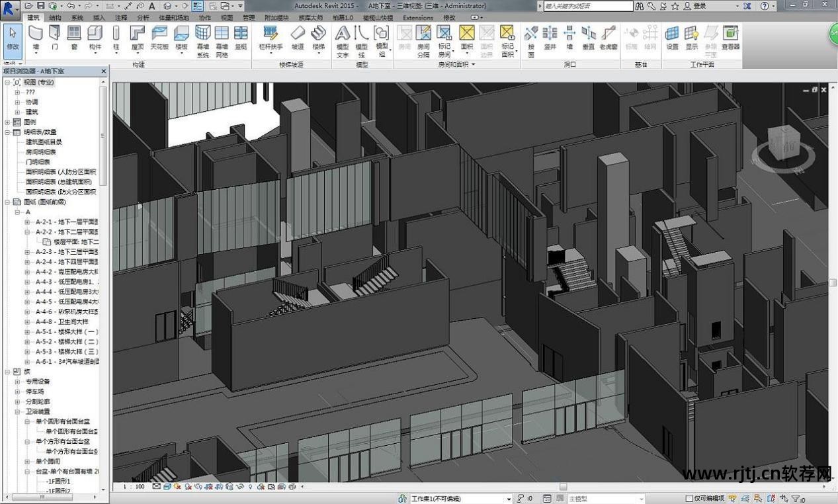Select the 窗 (Window) tool
The image size is (838, 504).
(x=74, y=38)
